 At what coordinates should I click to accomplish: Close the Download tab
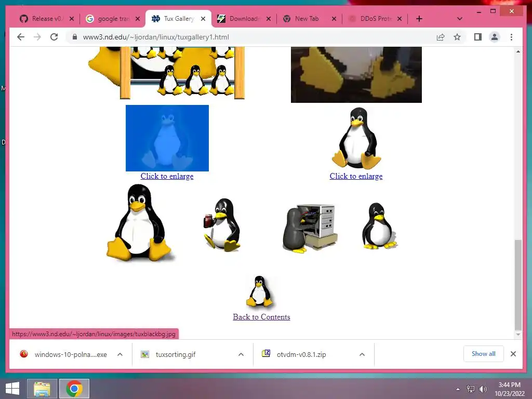point(269,19)
